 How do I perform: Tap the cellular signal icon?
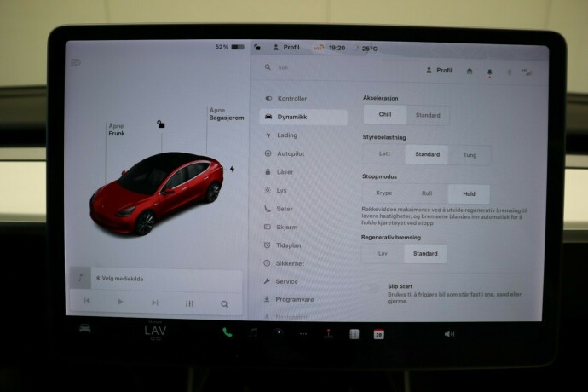tap(527, 72)
